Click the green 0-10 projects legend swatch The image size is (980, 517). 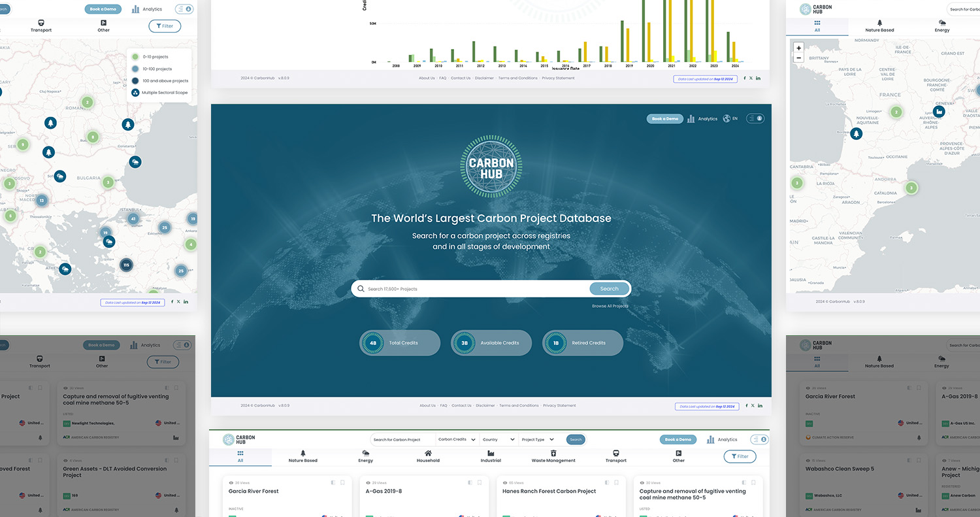click(135, 57)
